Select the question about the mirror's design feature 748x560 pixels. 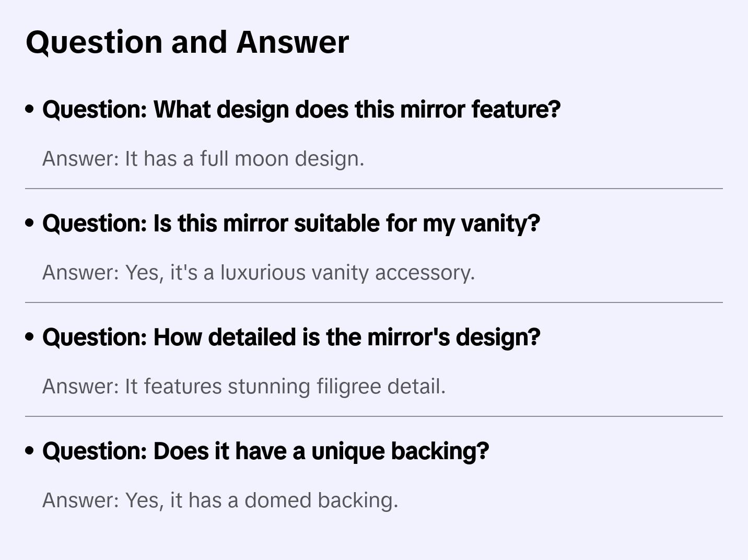(x=301, y=110)
